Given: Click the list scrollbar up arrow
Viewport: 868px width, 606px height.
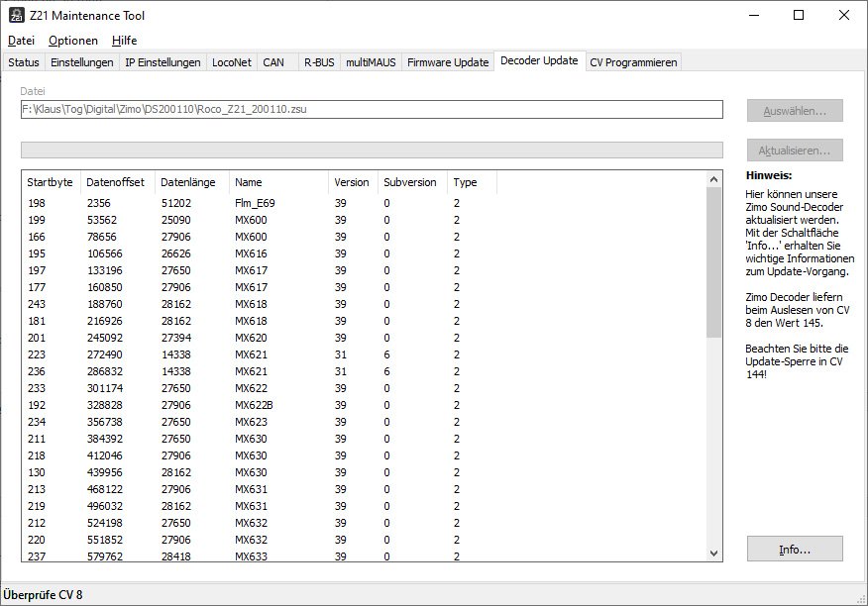Looking at the screenshot, I should coord(713,179).
